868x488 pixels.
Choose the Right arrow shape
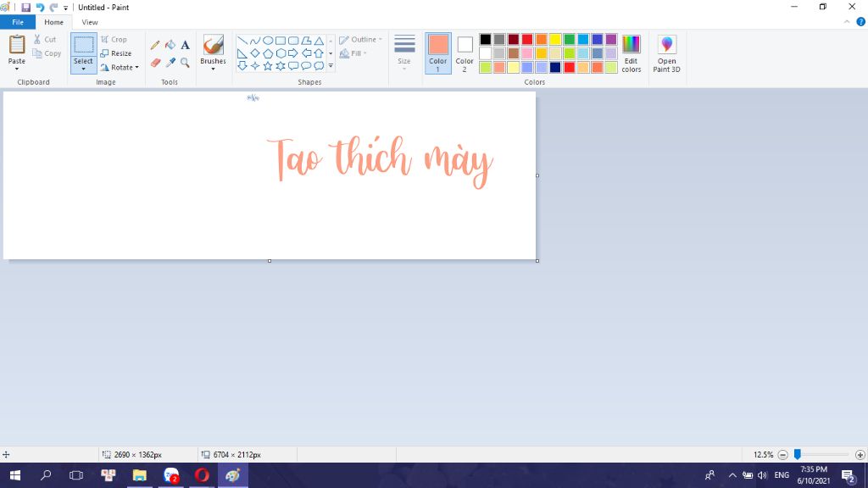click(x=293, y=53)
